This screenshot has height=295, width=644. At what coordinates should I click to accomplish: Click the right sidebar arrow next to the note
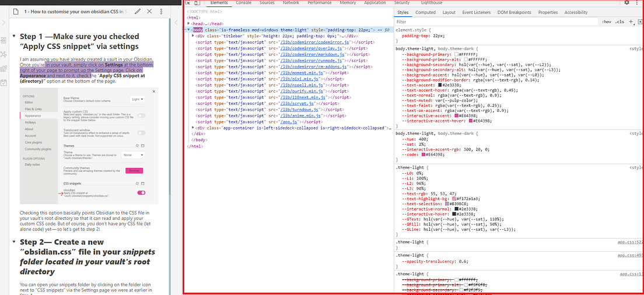click(x=176, y=23)
